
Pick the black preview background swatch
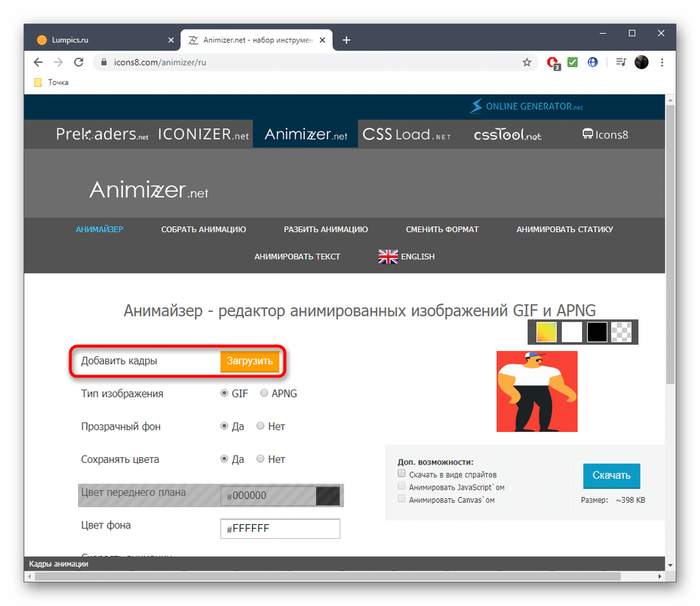pyautogui.click(x=598, y=332)
